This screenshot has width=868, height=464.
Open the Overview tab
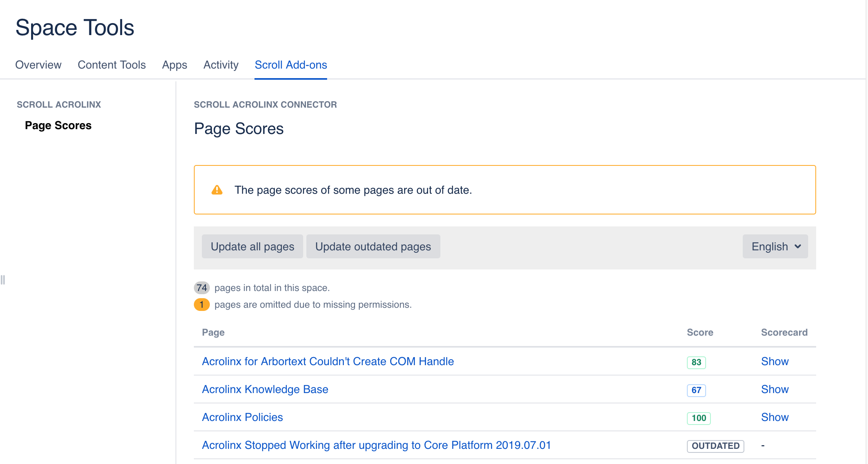(x=38, y=65)
